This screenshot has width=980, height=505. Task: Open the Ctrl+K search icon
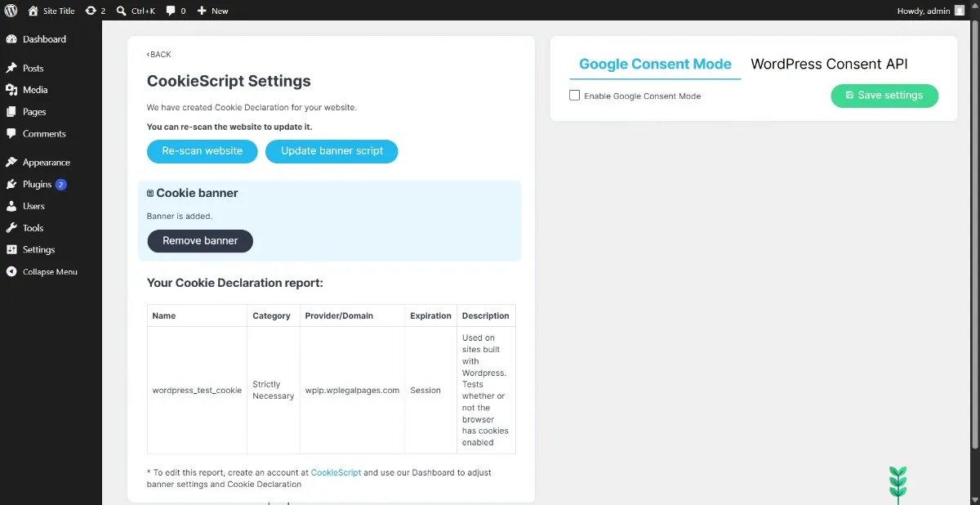click(122, 11)
